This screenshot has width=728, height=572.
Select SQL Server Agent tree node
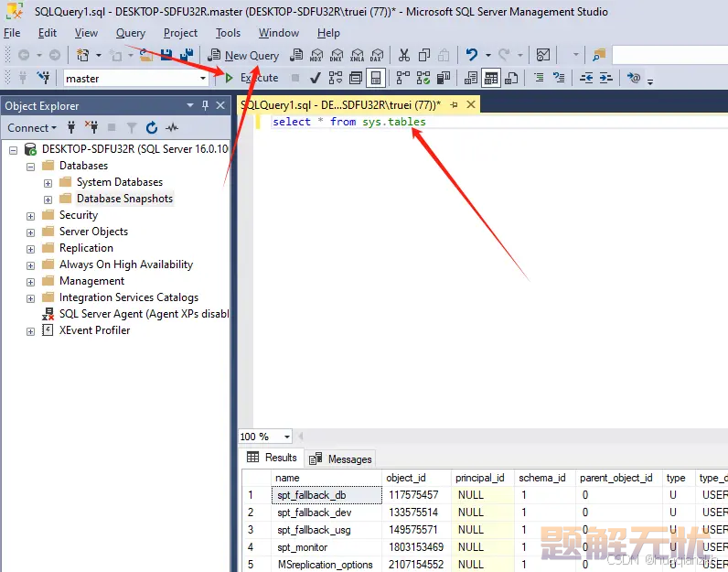pyautogui.click(x=144, y=314)
